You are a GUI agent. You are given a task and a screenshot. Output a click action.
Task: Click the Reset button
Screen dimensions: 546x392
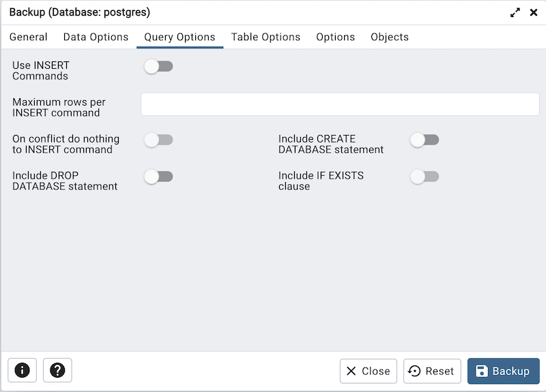click(x=432, y=371)
